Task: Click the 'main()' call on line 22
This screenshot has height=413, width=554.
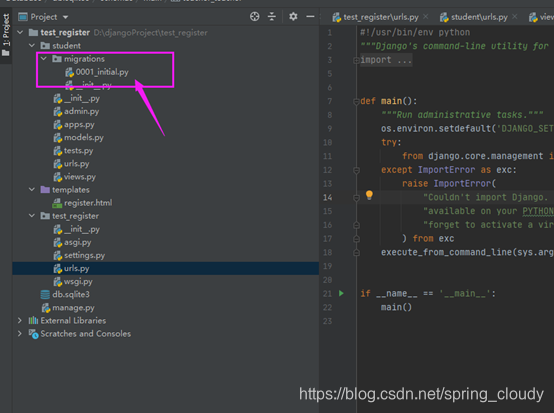Action: point(396,307)
